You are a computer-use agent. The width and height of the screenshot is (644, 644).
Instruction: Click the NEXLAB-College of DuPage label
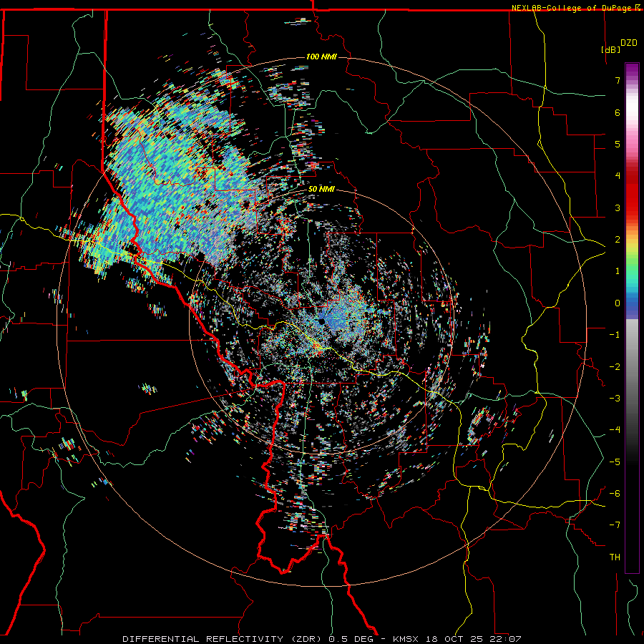[571, 8]
